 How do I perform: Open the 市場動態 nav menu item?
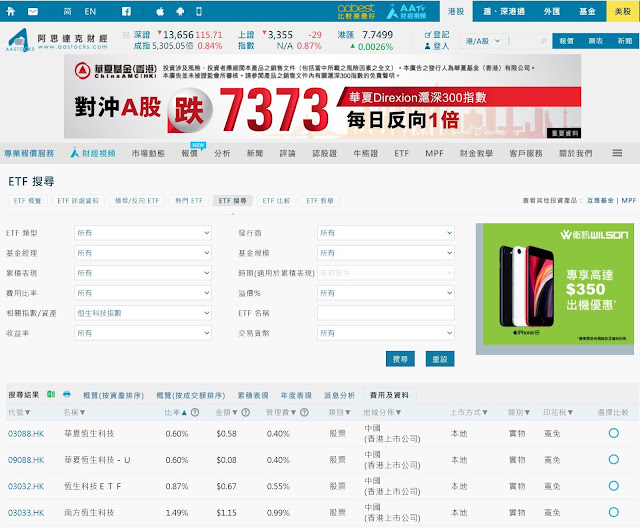[148, 153]
